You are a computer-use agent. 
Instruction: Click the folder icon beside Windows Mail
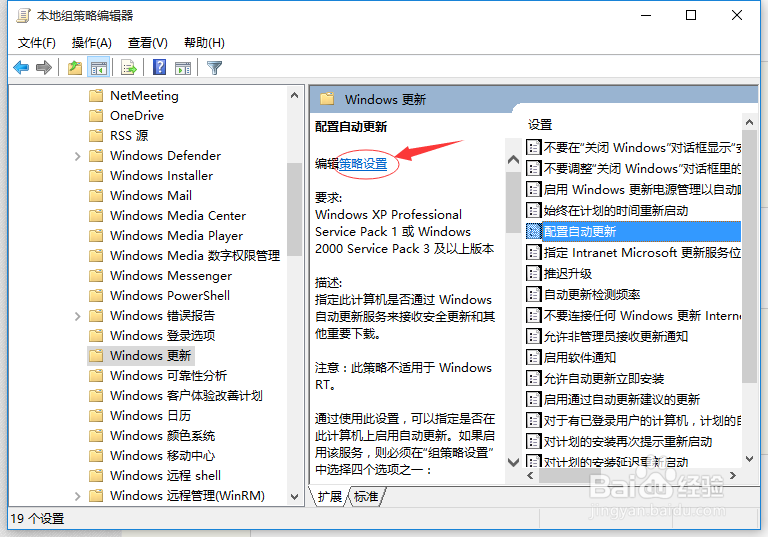point(96,195)
